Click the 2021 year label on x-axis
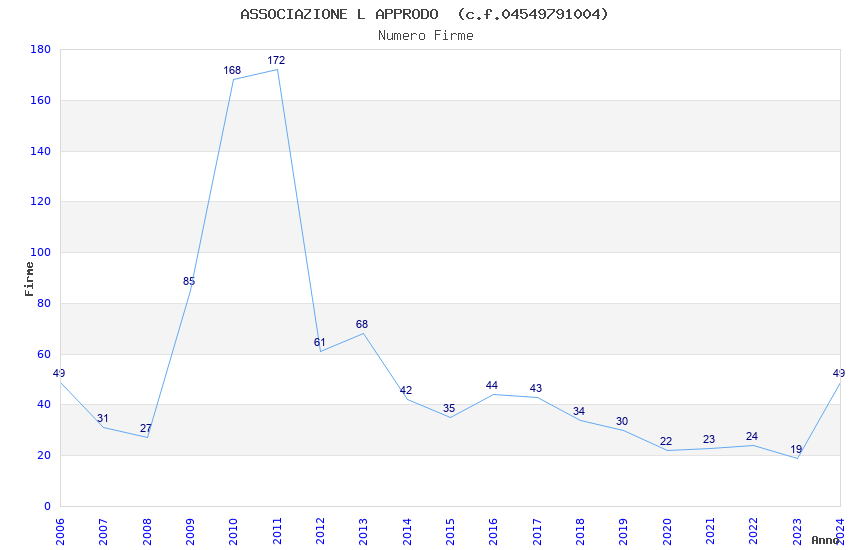Viewport: 850px width, 550px height. pos(710,531)
